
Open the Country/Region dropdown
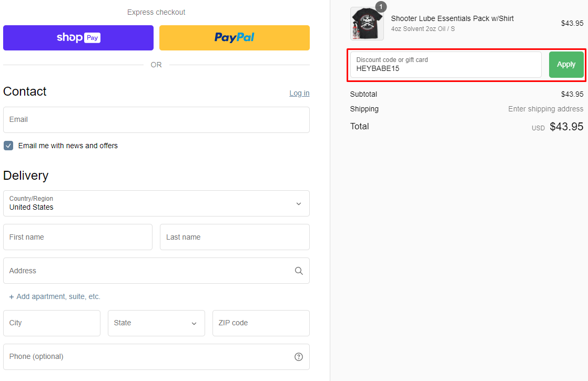[156, 203]
